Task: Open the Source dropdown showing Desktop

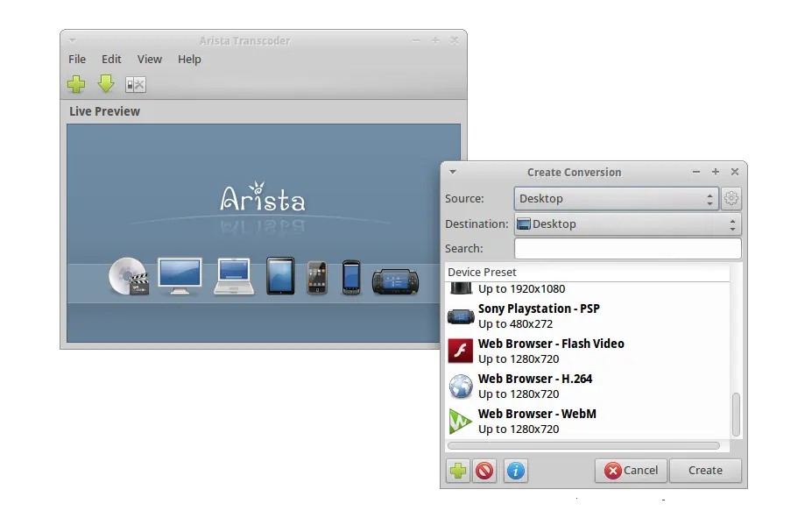Action: tap(617, 198)
